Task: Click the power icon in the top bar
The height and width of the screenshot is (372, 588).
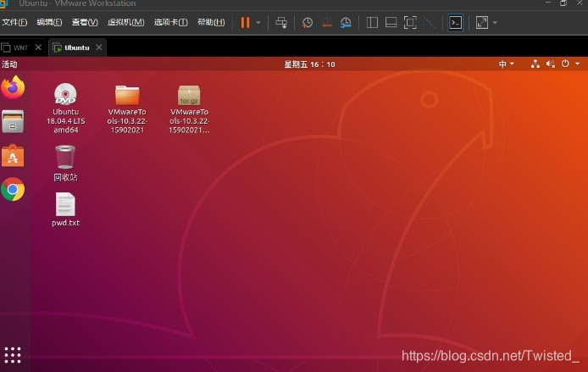Action: coord(565,64)
